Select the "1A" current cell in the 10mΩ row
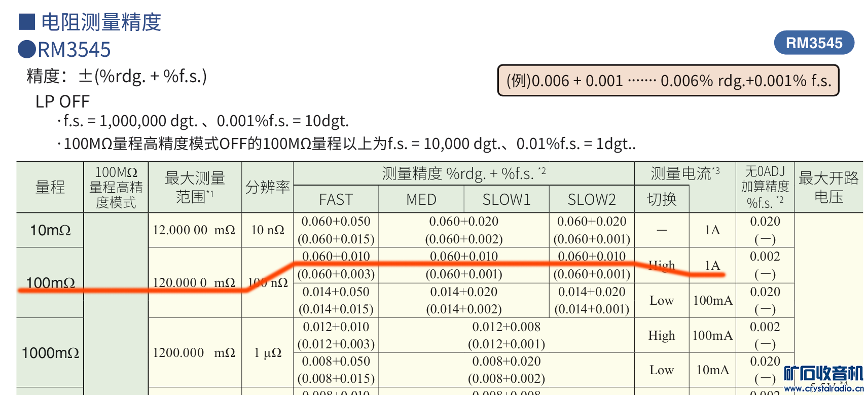 712,230
